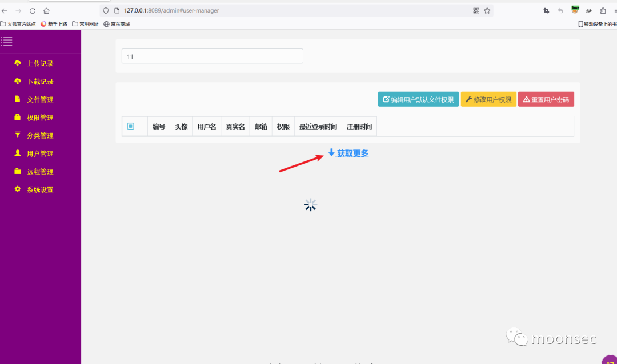Click the lock icon beside 权限管理
The image size is (617, 364).
17,117
